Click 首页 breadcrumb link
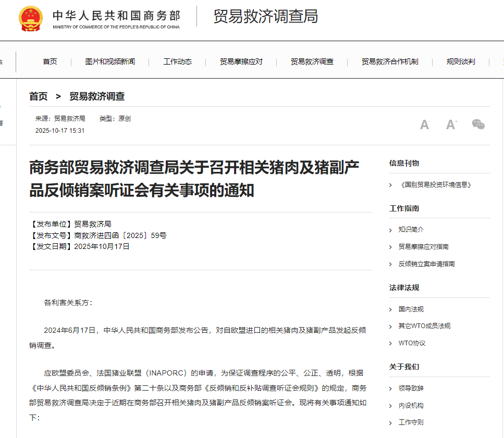This screenshot has width=504, height=438. coord(38,96)
